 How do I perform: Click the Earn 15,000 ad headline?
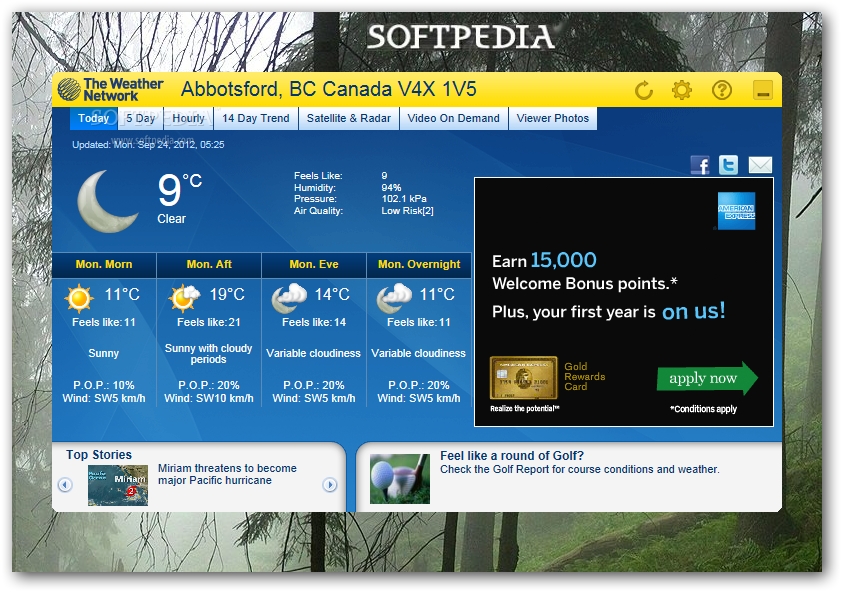tap(544, 261)
